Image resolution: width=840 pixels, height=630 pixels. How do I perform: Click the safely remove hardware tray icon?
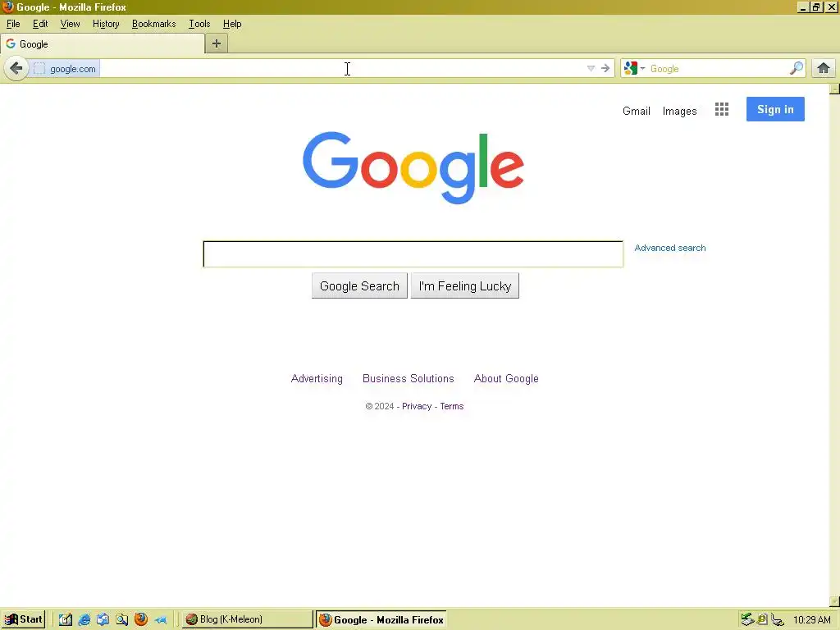(x=747, y=619)
